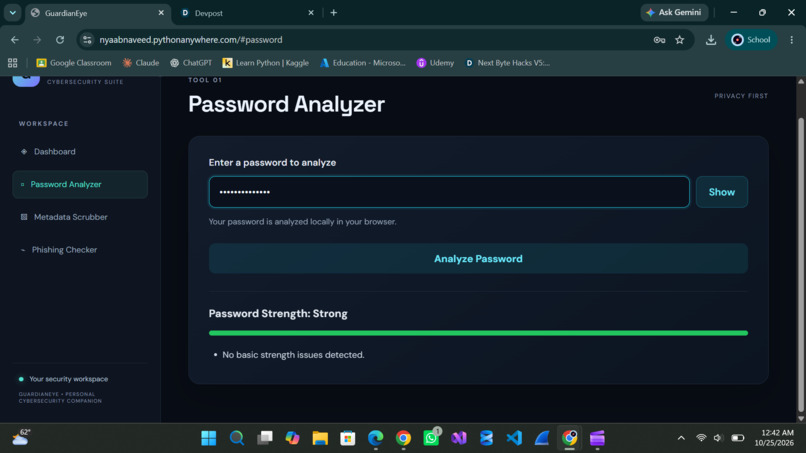The height and width of the screenshot is (453, 806).
Task: Go back to previous page
Action: click(15, 40)
